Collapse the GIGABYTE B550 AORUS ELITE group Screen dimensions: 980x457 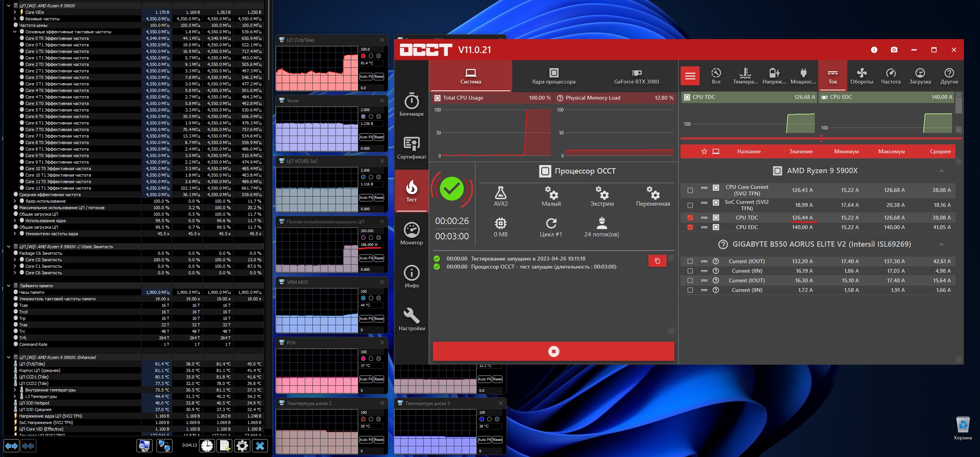[941, 244]
